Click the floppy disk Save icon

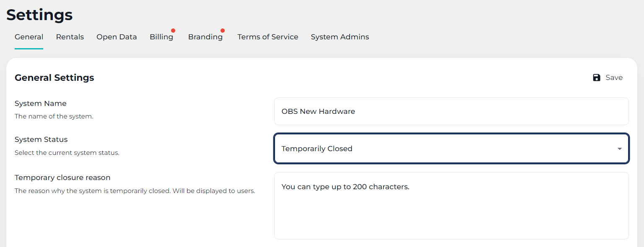point(597,77)
